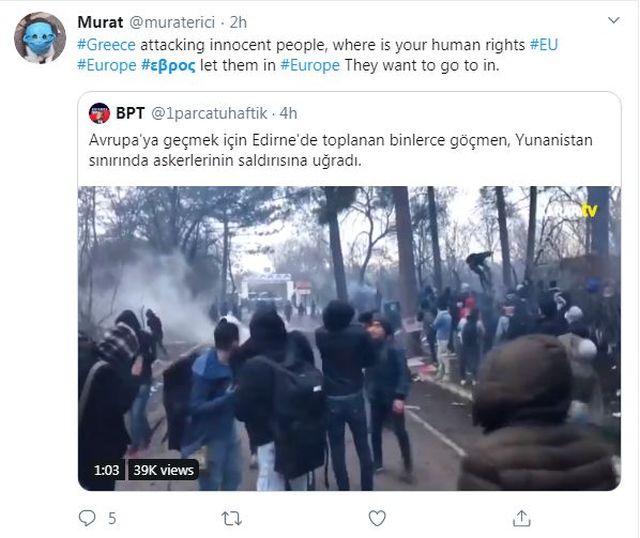Open the @1parcatuhaftik handle
The image size is (640, 538).
tap(209, 113)
